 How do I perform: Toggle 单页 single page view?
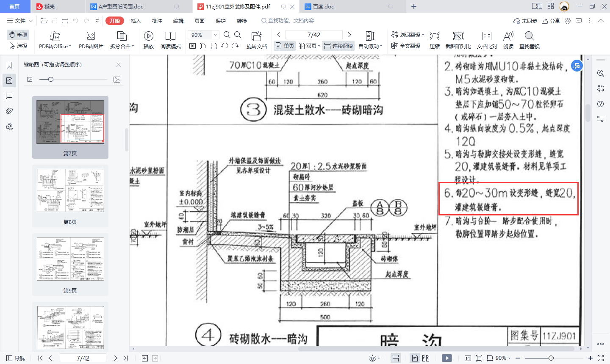(285, 46)
